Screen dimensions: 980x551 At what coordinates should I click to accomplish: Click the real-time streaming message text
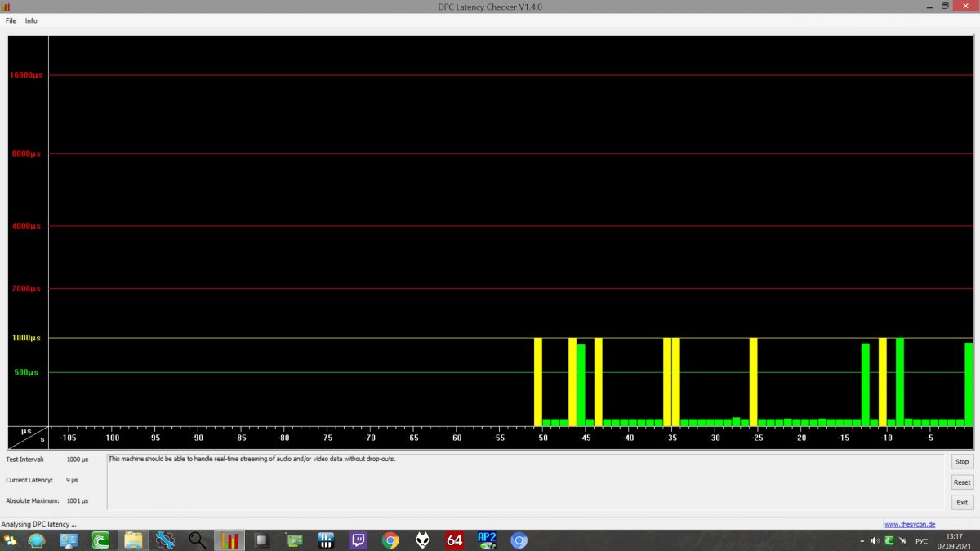click(252, 459)
